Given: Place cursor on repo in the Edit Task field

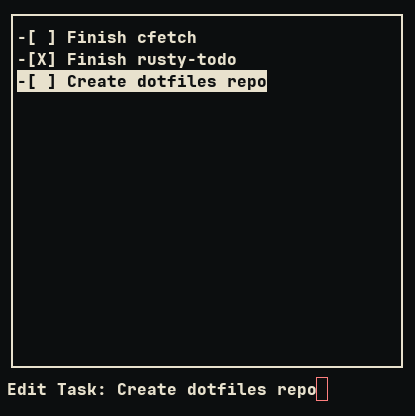Looking at the screenshot, I should click(x=297, y=391).
